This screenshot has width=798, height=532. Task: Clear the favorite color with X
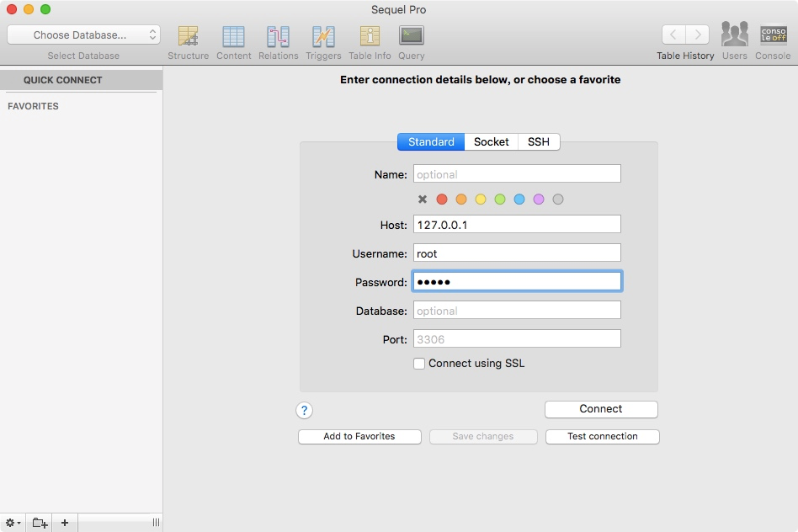coord(423,199)
